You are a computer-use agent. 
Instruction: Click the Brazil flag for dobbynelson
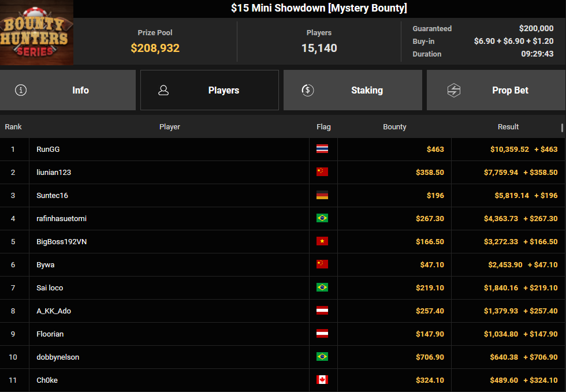tap(322, 357)
